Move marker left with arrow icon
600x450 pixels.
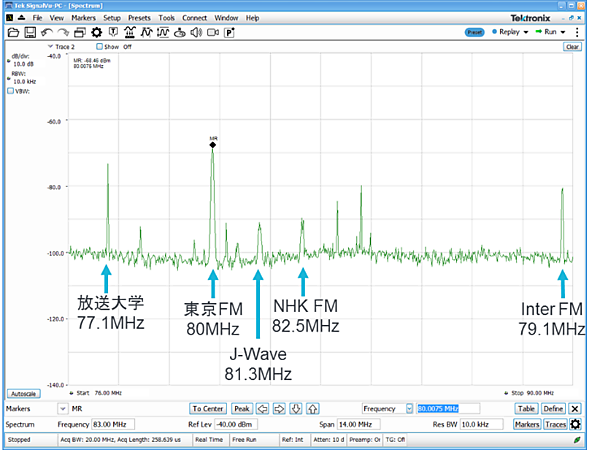pos(265,409)
